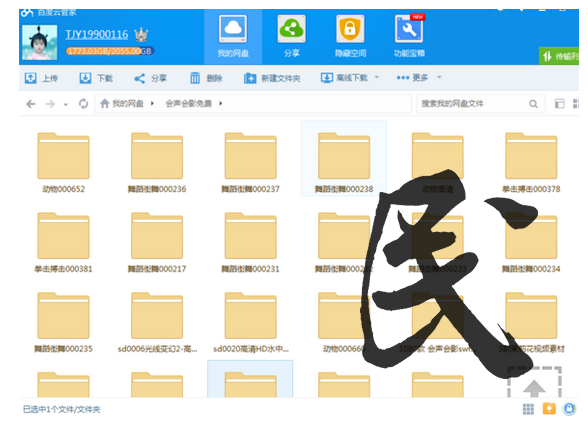588x429 pixels.
Task: Switch to grid view in status bar
Action: click(528, 409)
